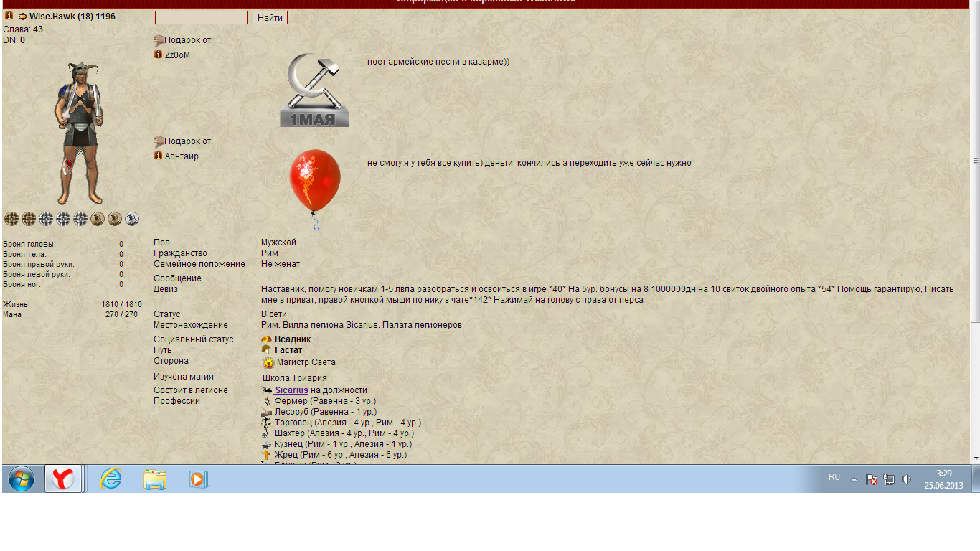The width and height of the screenshot is (980, 551).
Task: Open info icon beside Wise.Hawk name
Action: 9,16
